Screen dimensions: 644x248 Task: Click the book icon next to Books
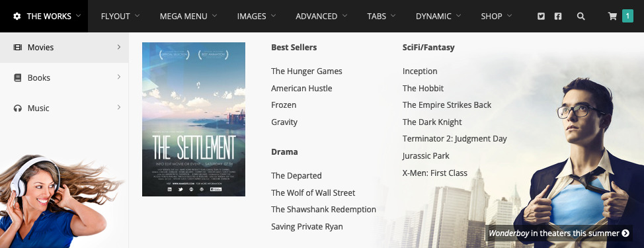tap(18, 77)
